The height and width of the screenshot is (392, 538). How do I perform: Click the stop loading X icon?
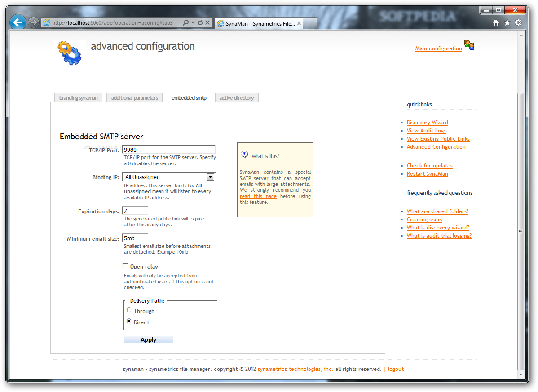pyautogui.click(x=207, y=22)
